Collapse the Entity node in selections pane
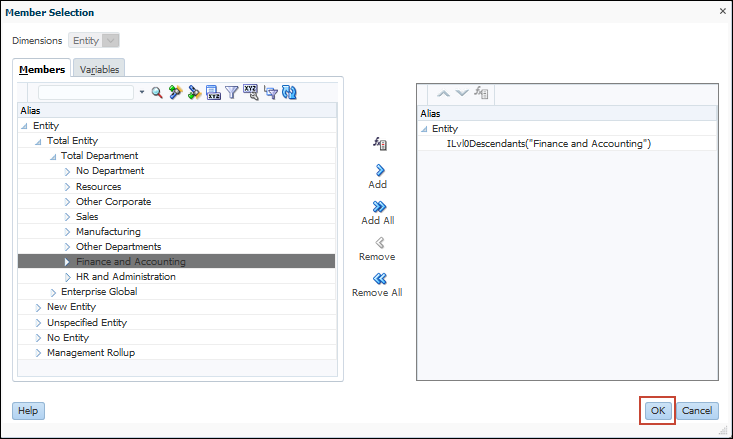The height and width of the screenshot is (439, 733). coord(424,129)
